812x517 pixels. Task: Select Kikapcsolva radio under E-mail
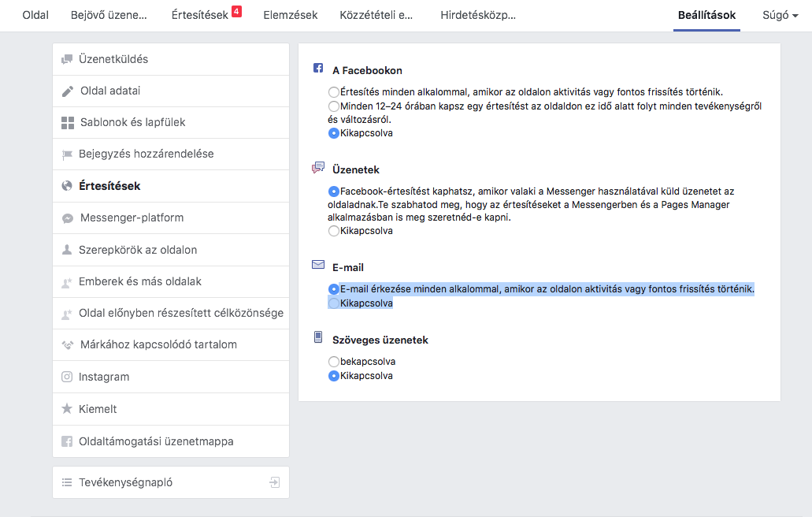(333, 303)
